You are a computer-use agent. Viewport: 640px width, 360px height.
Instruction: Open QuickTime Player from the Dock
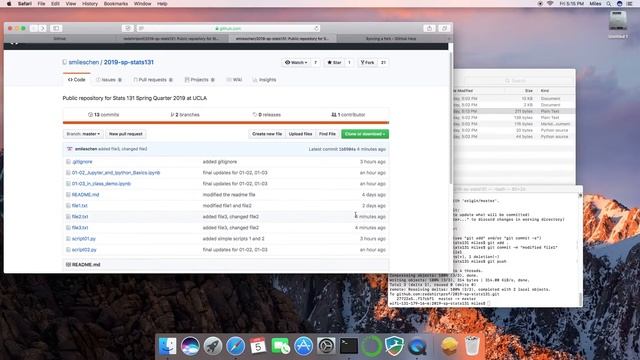[x=417, y=346]
